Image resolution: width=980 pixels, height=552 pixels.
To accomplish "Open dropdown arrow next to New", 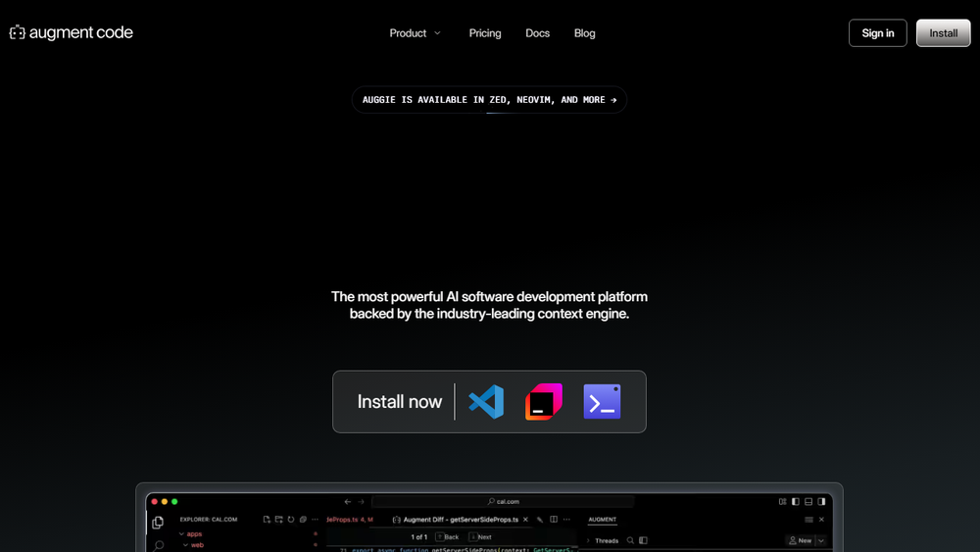I will [821, 541].
